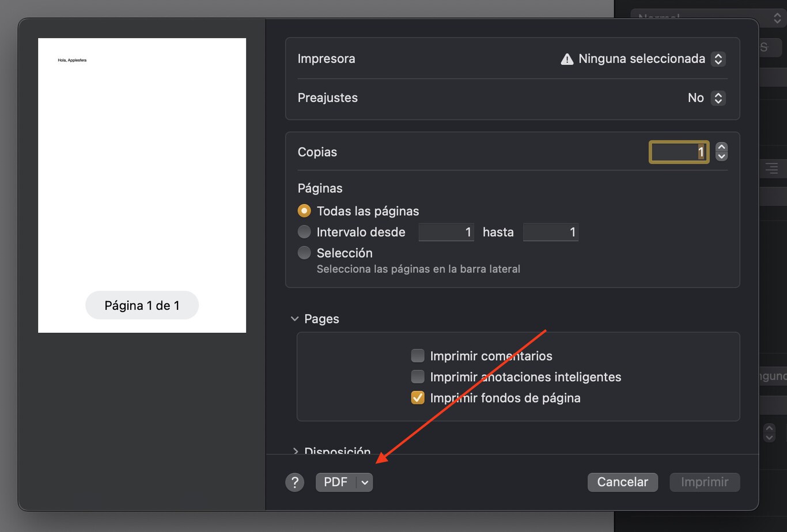Click inside the Copias number field
The image size is (787, 532).
pyautogui.click(x=679, y=151)
